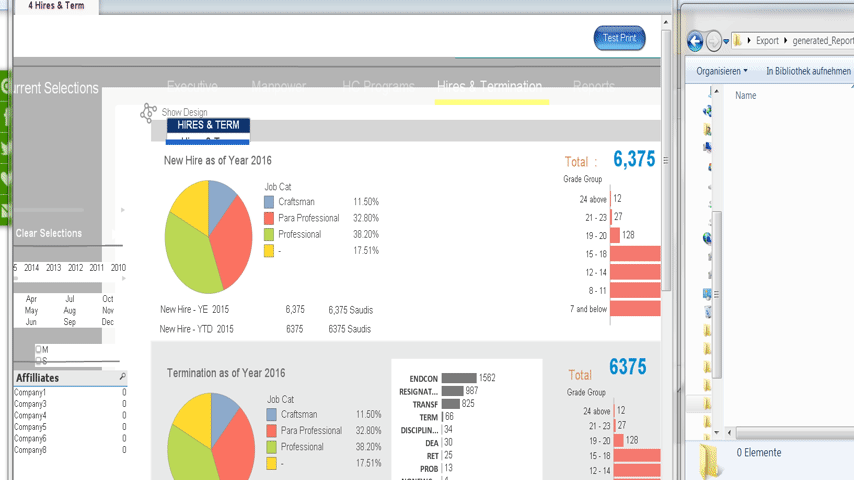Switch to the 4 Hires & Term sheet tab

tap(56, 6)
